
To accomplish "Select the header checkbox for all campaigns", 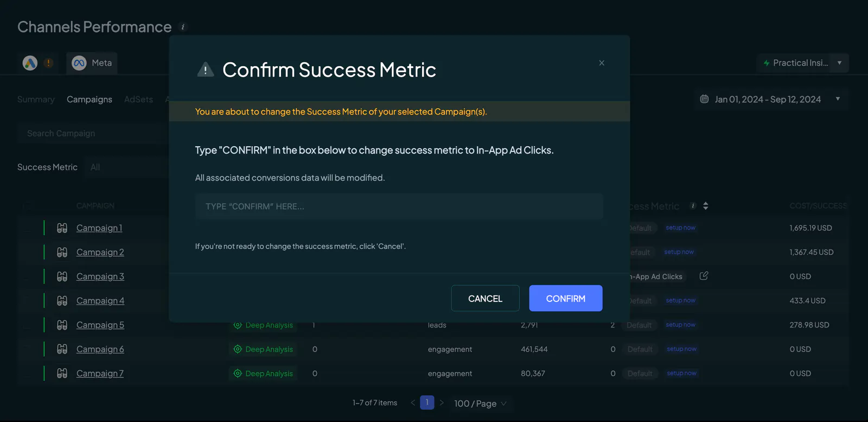I will (27, 206).
